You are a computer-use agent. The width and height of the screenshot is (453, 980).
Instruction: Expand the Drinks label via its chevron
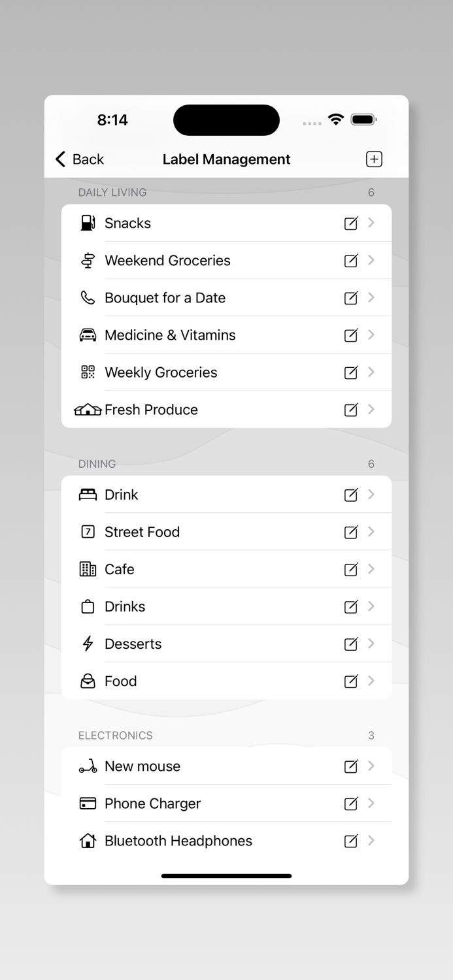click(373, 606)
